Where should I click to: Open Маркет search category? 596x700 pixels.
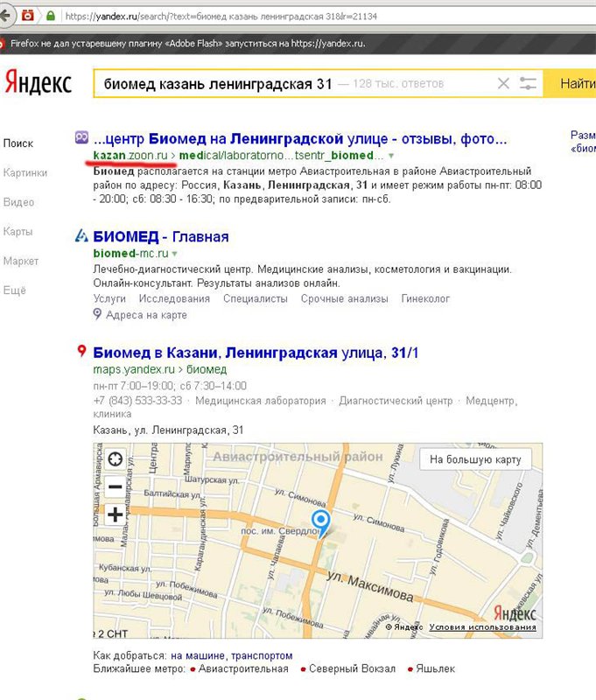tap(20, 261)
